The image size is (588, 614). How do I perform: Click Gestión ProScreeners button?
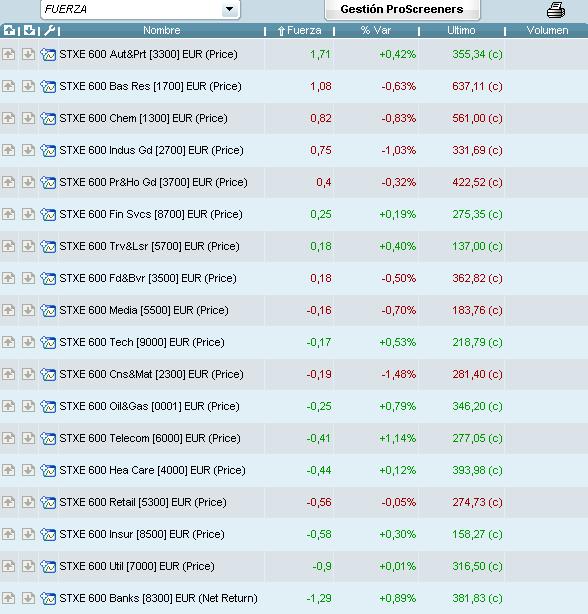[x=402, y=9]
